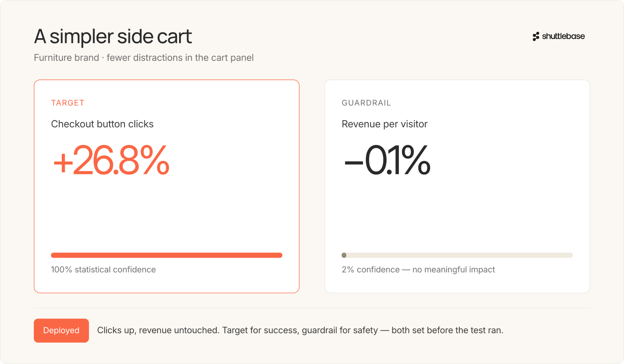Select the −0.1% guardrail result figure
624x364 pixels.
[387, 160]
